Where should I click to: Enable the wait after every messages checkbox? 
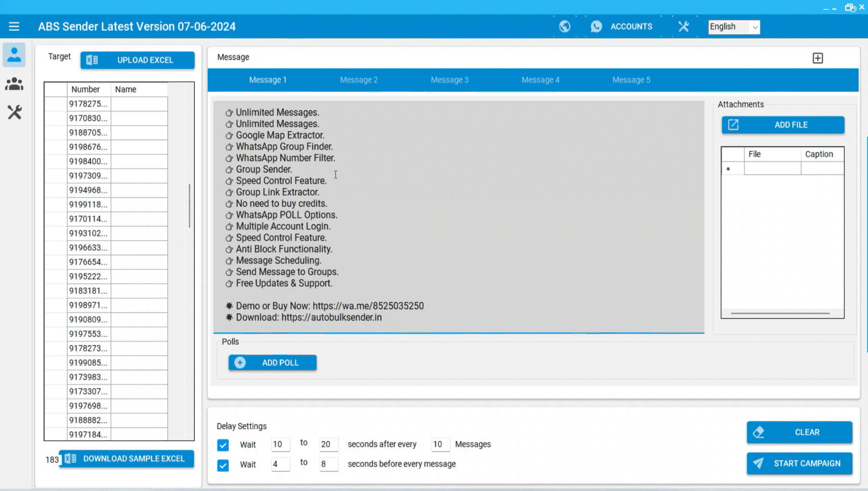(223, 444)
